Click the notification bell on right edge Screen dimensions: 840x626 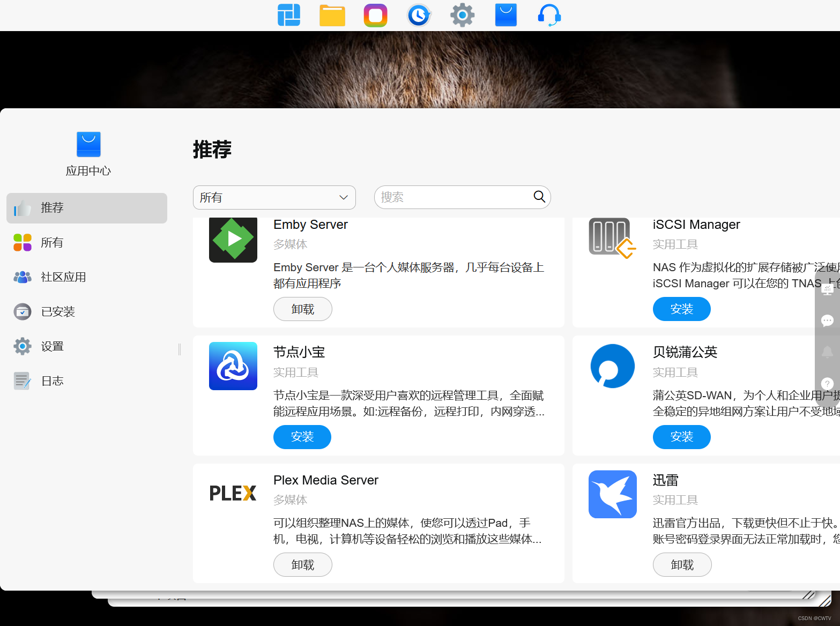[x=828, y=352]
